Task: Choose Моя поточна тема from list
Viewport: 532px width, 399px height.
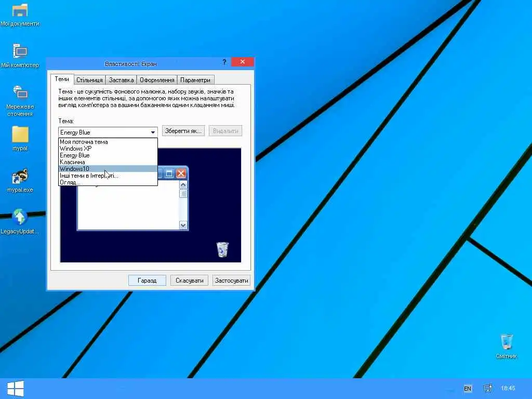Action: [108, 142]
